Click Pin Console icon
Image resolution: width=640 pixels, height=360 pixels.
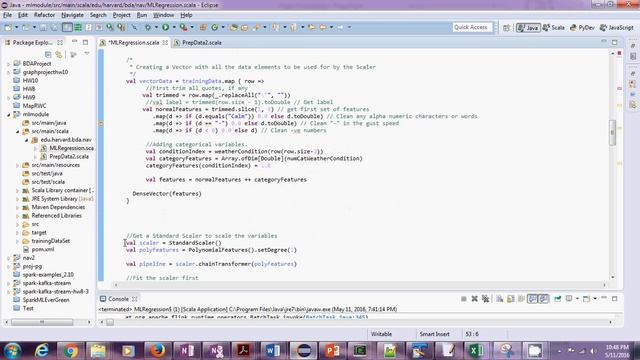click(558, 299)
